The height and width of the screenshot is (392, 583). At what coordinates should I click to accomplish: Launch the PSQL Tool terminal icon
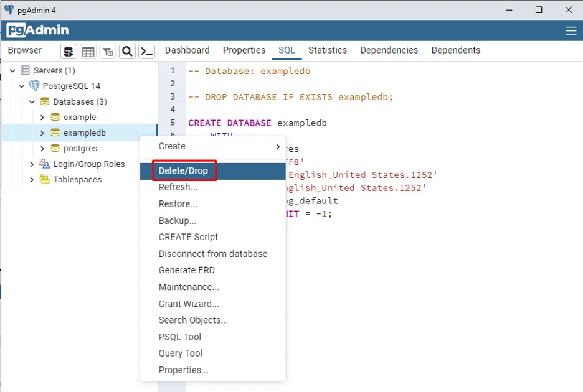(x=146, y=51)
